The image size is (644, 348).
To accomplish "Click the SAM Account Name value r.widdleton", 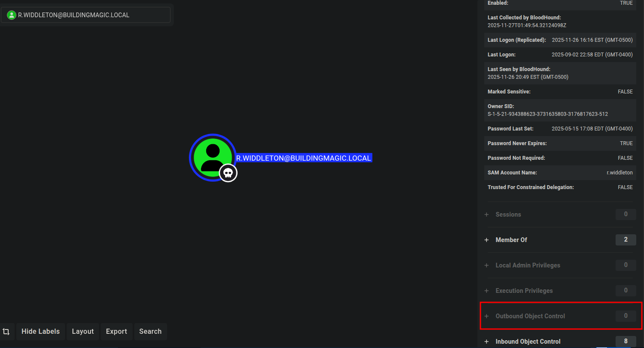I will click(x=619, y=173).
